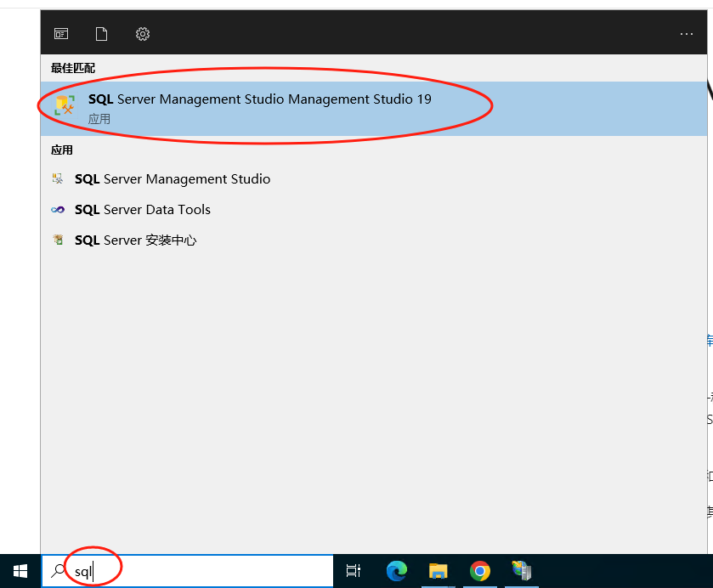This screenshot has width=713, height=588.
Task: Click the 最佳匹配 heading
Action: (73, 68)
